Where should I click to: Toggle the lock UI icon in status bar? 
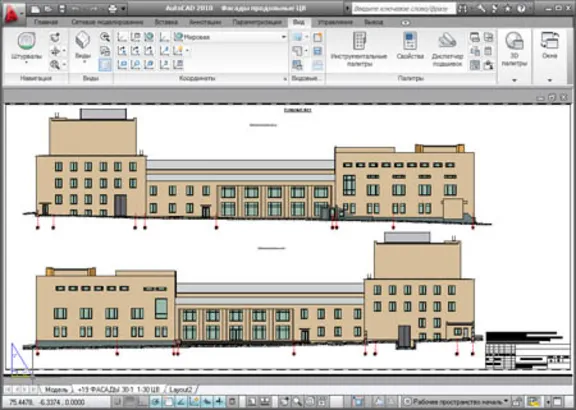(x=517, y=402)
